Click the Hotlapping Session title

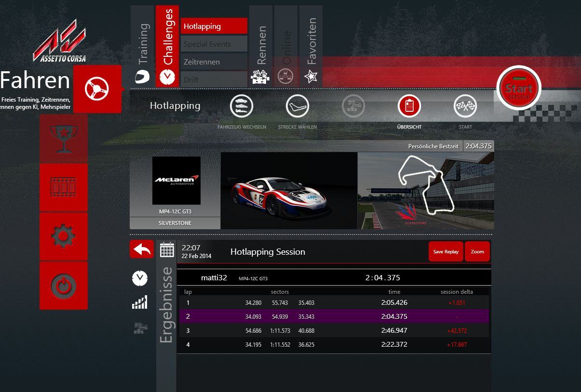click(x=268, y=252)
